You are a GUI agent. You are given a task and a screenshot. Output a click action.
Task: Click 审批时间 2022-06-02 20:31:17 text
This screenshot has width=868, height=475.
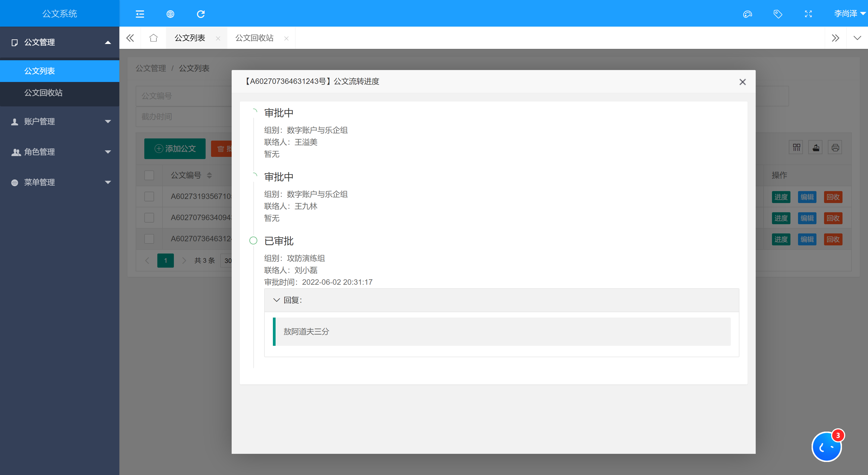tap(318, 282)
